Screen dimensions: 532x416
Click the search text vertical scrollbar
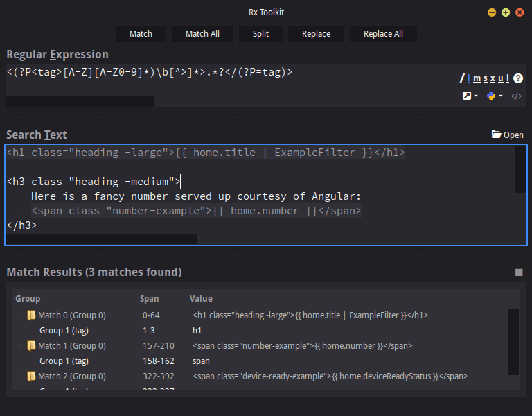[520, 168]
